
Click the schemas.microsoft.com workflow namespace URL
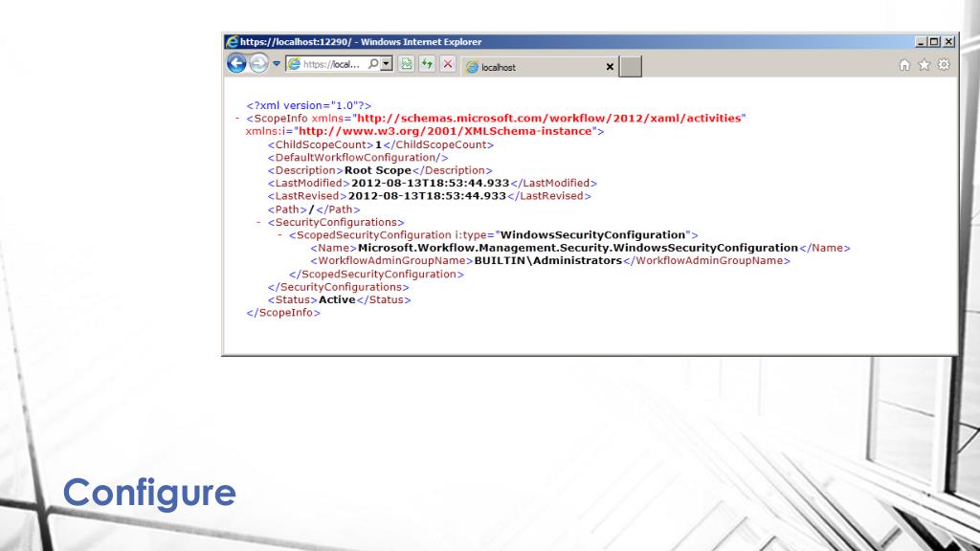point(548,118)
